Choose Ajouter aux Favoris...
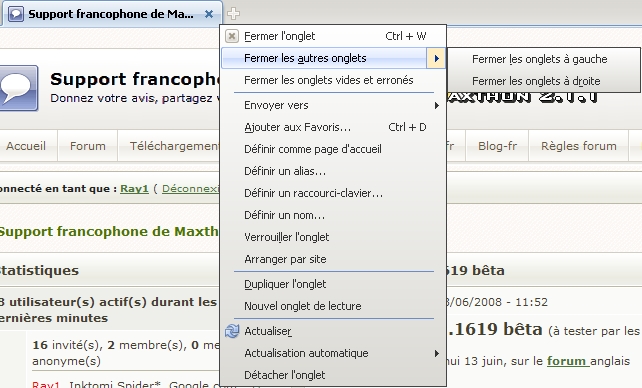 tap(333, 127)
